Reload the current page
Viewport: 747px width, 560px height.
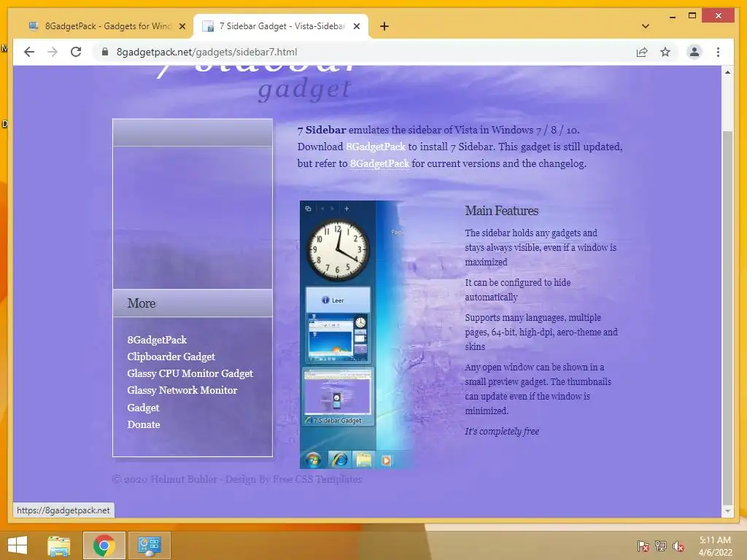(76, 52)
